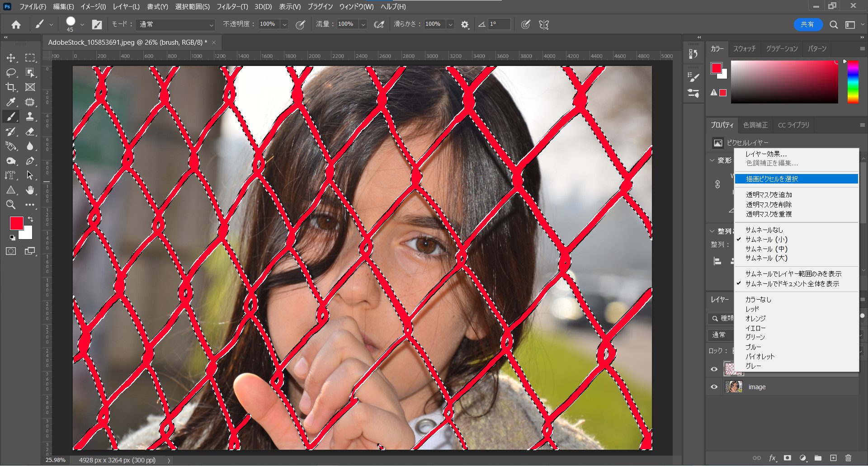Select the Blur tool
The height and width of the screenshot is (466, 868).
tap(30, 146)
